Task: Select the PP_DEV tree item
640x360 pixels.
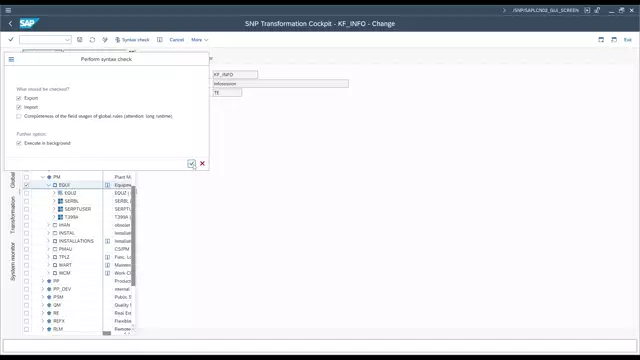Action: pos(62,289)
